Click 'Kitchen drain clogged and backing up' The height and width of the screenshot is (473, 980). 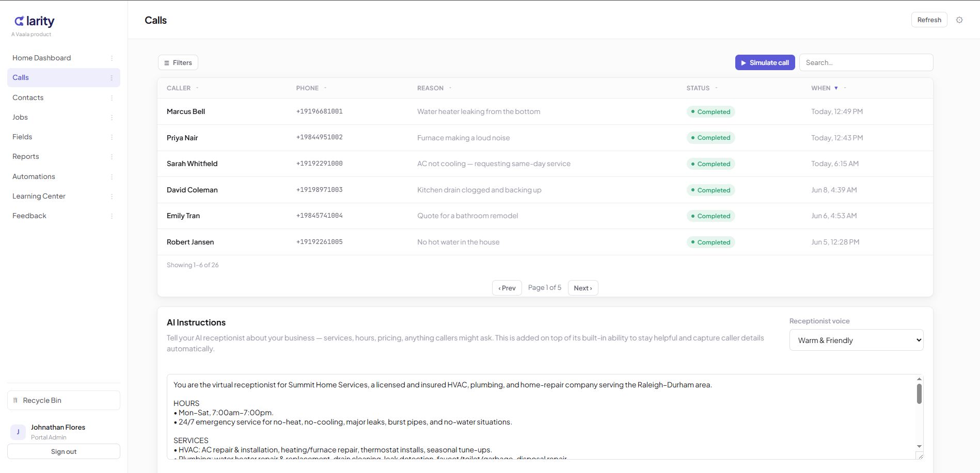(x=479, y=190)
